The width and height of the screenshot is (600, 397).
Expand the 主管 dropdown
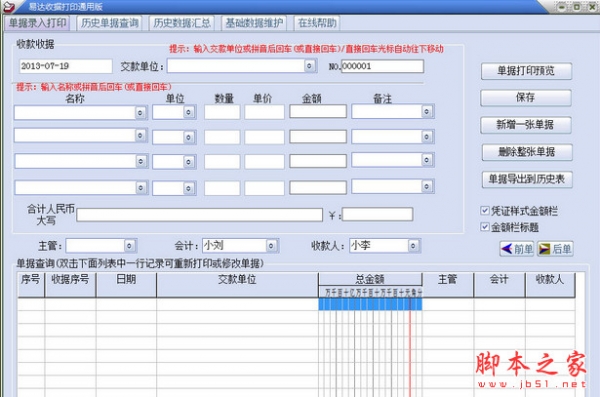tap(129, 246)
